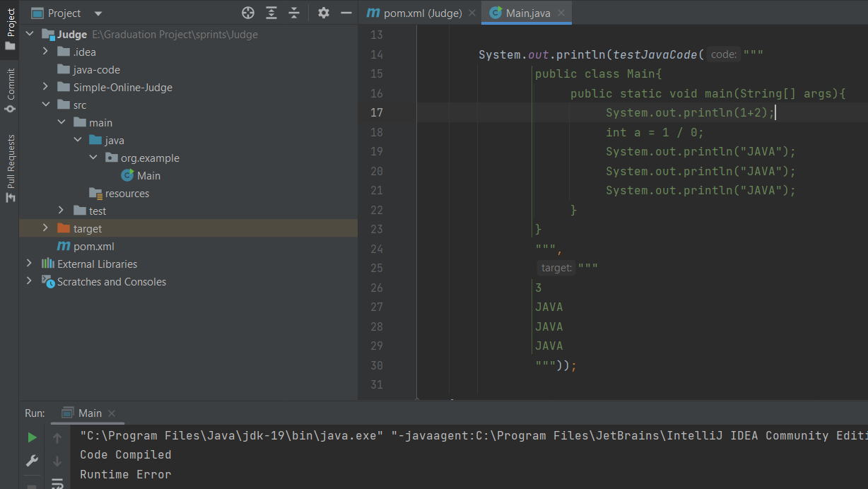Collapse the main folder

click(x=61, y=122)
